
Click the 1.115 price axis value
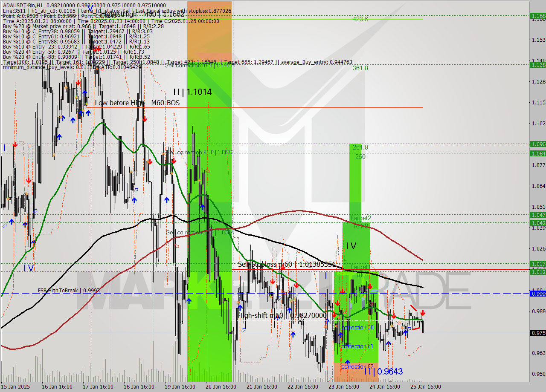[538, 103]
